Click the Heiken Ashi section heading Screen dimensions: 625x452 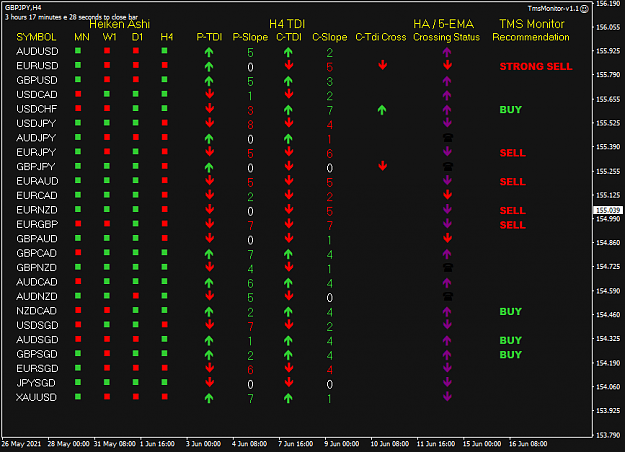tap(120, 24)
